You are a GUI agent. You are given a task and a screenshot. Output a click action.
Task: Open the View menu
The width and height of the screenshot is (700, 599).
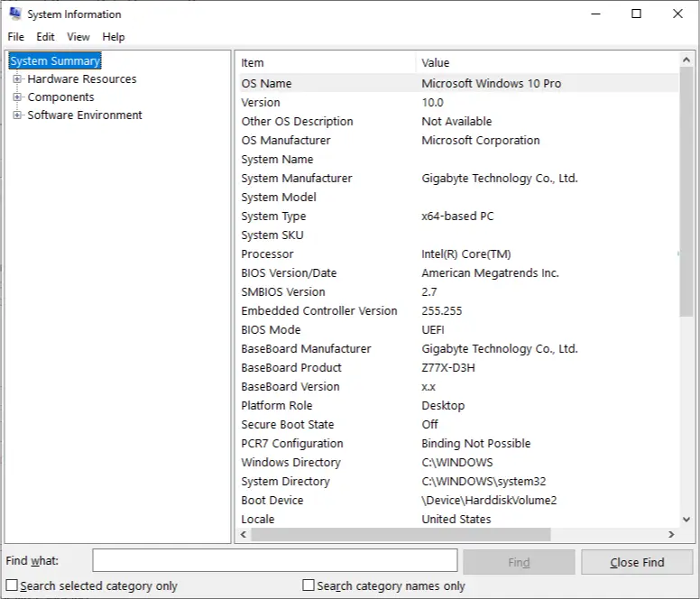pos(78,37)
